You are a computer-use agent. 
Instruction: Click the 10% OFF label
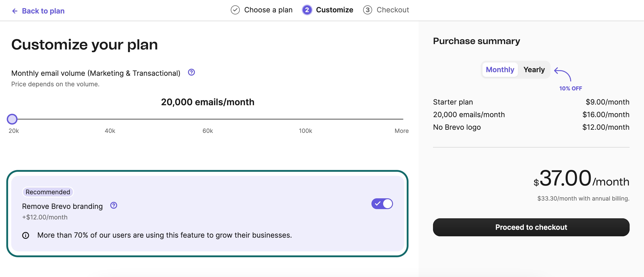point(571,88)
